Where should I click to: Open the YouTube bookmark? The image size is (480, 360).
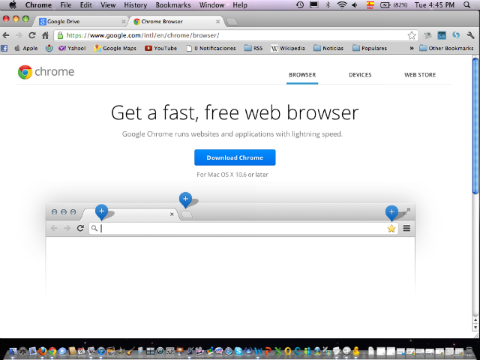161,48
